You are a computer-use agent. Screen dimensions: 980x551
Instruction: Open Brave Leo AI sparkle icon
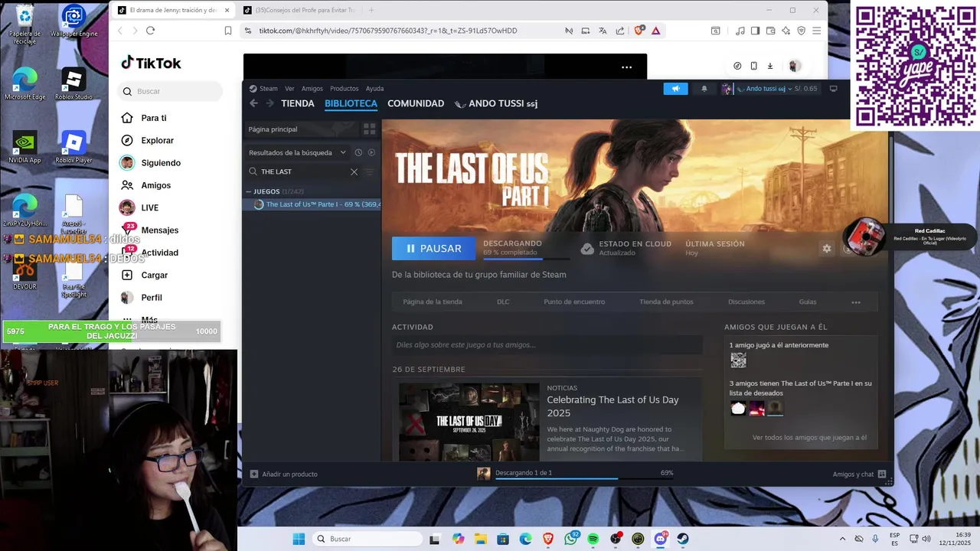pyautogui.click(x=786, y=31)
